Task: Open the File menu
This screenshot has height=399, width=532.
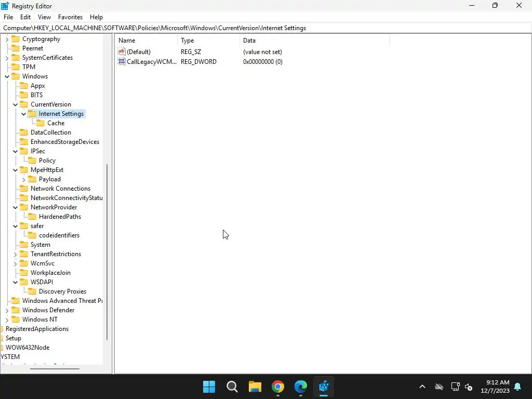Action: tap(8, 17)
